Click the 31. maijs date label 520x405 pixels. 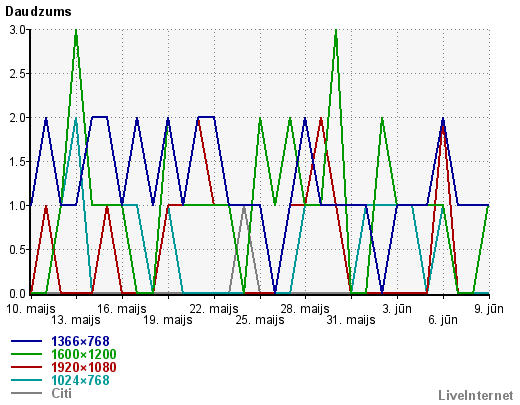tap(351, 320)
